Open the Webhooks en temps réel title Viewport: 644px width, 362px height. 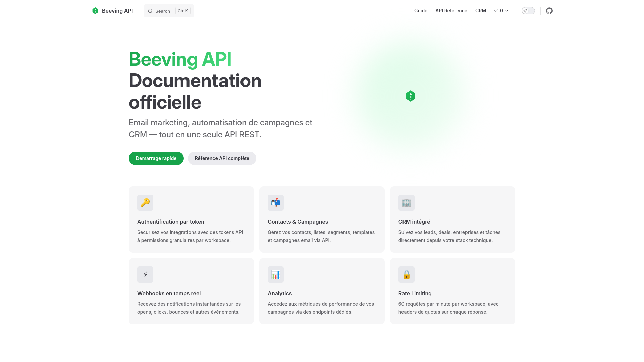click(x=169, y=293)
